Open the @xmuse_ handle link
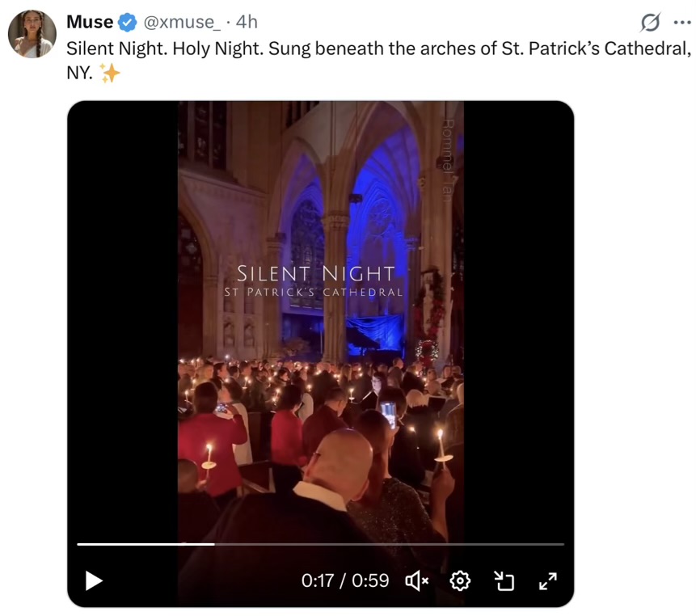The image size is (696, 616). point(180,22)
